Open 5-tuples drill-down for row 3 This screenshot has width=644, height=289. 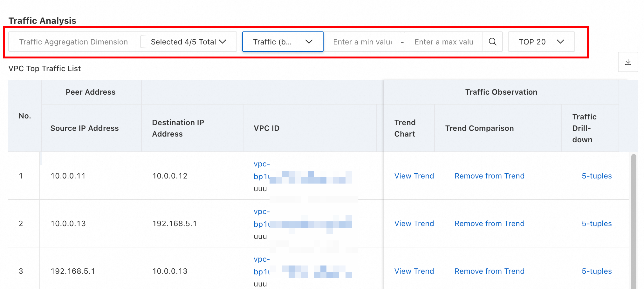coord(596,271)
